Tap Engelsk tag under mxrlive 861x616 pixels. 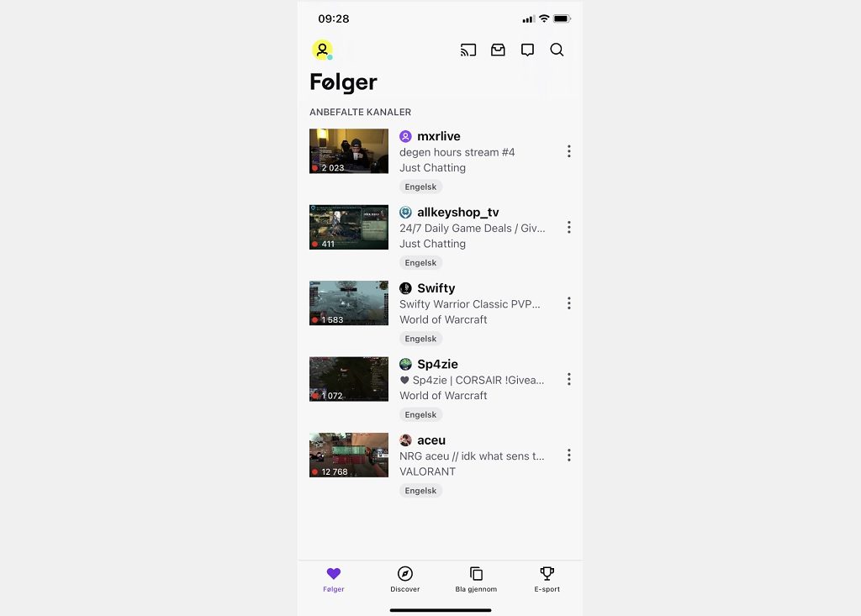pos(420,187)
